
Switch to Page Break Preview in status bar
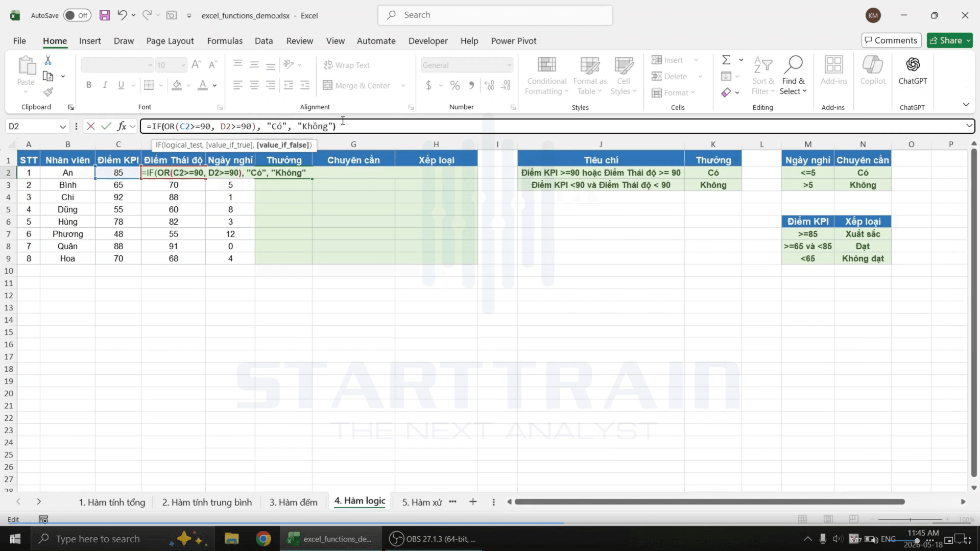coord(853,519)
